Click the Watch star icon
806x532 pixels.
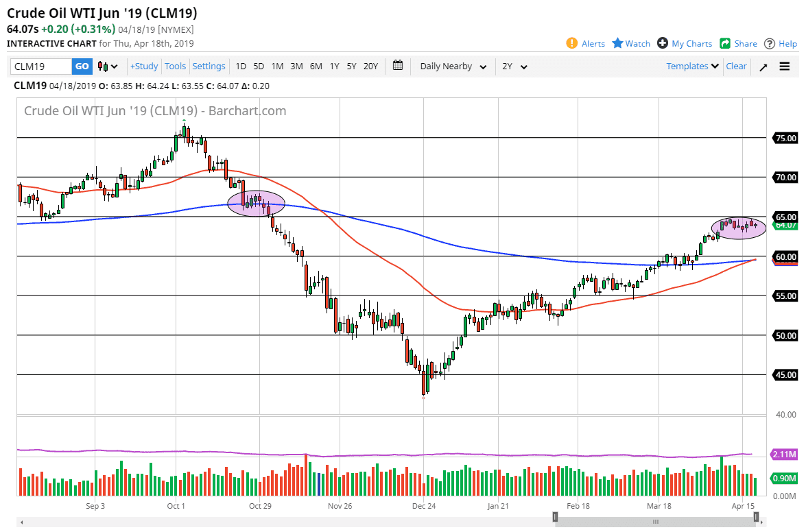(619, 43)
